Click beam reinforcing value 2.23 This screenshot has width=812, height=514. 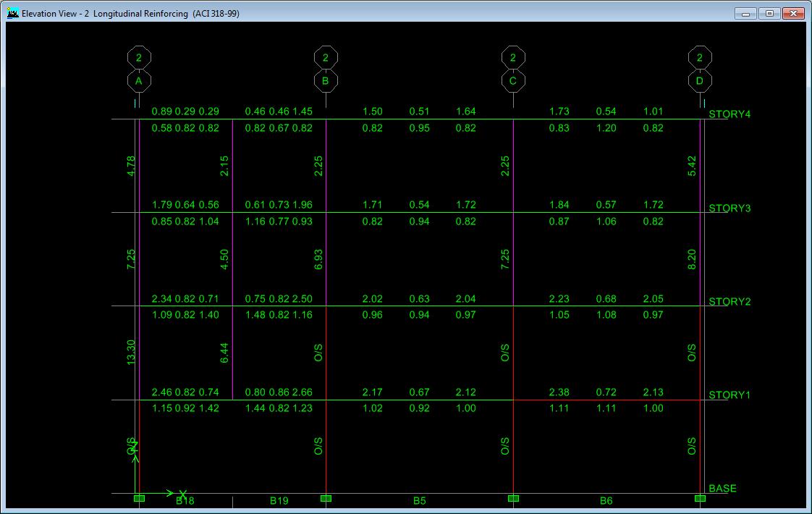(x=559, y=299)
